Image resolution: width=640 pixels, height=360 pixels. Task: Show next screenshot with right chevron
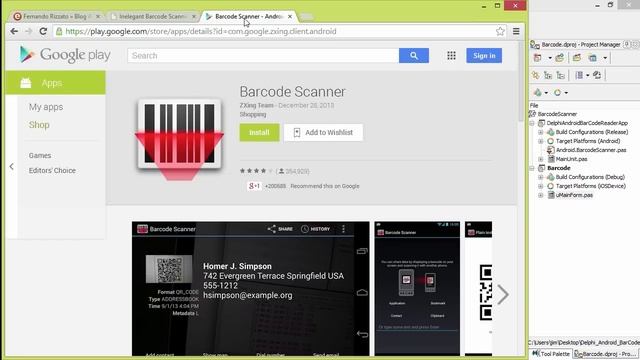(x=503, y=294)
